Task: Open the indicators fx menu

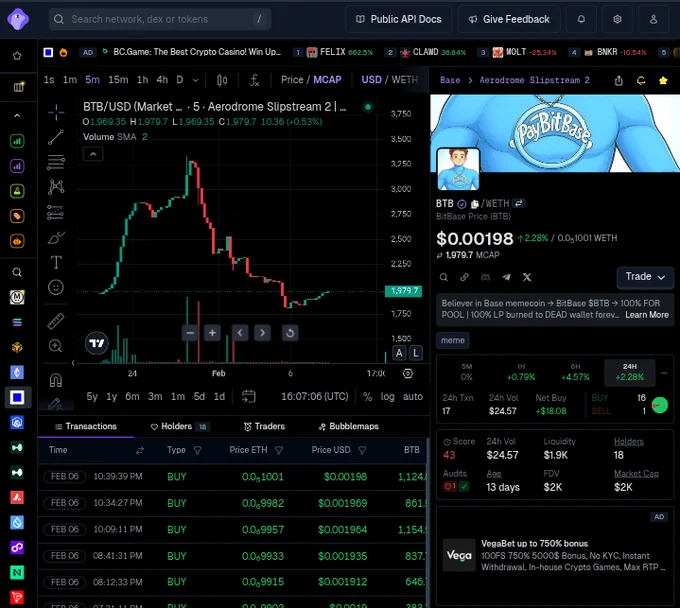Action: click(x=254, y=80)
